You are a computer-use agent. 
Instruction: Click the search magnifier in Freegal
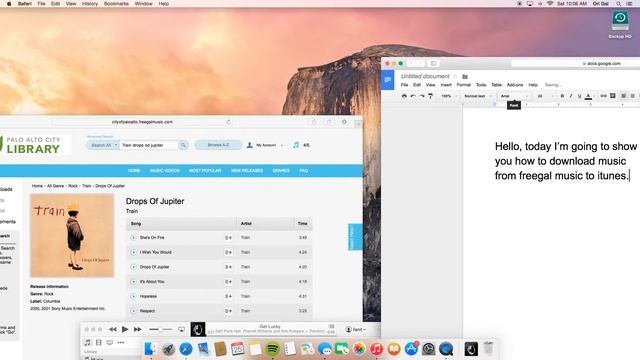(x=183, y=145)
